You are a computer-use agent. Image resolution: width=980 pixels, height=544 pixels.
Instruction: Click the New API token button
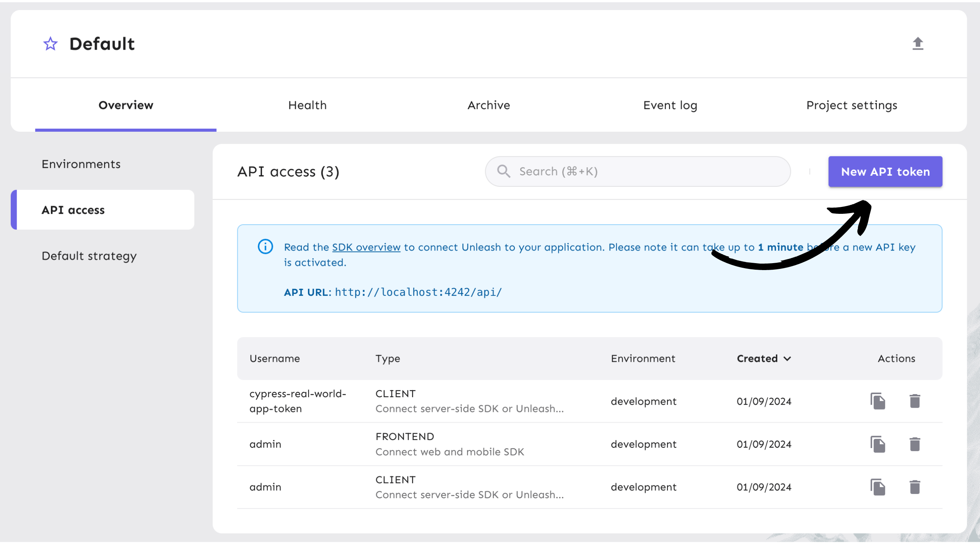coord(886,171)
